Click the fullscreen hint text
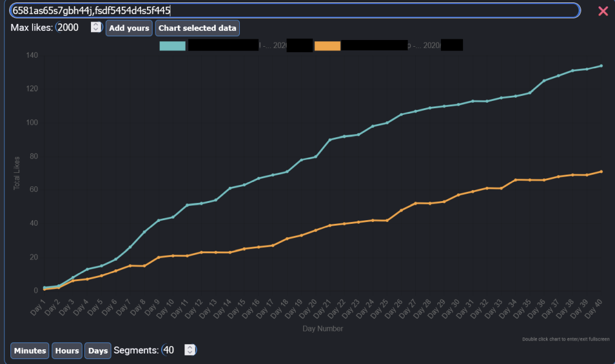The height and width of the screenshot is (364, 615). pos(566,339)
